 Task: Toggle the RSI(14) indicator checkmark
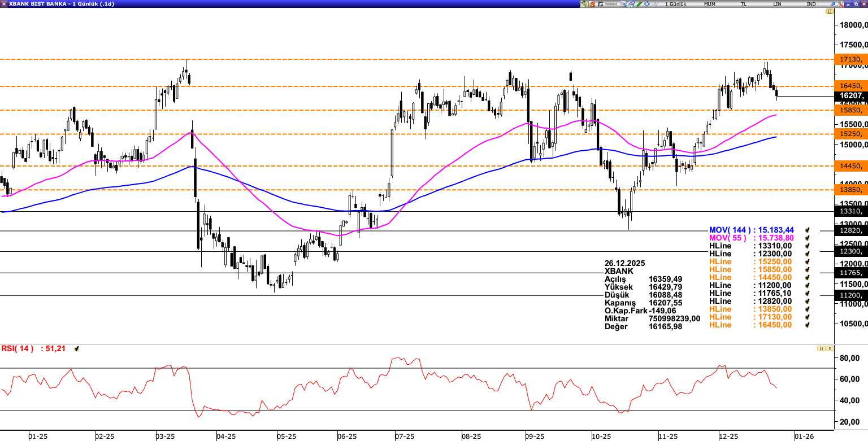tap(77, 349)
